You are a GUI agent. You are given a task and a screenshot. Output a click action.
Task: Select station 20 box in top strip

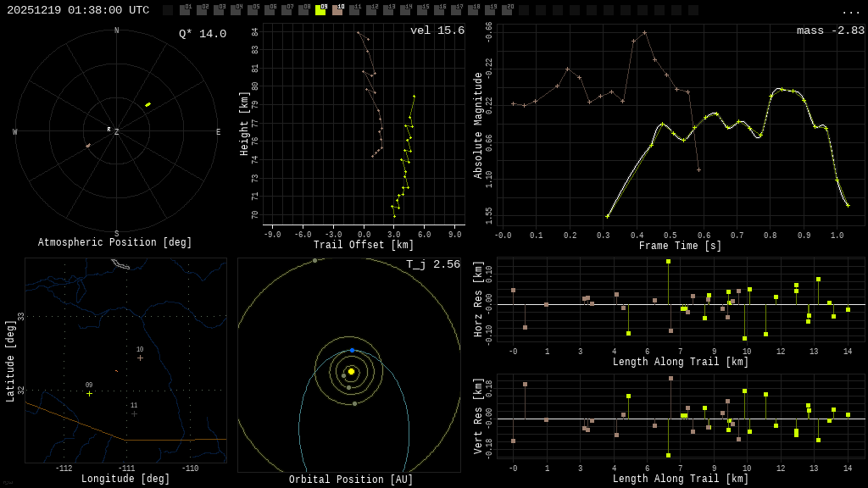point(507,10)
